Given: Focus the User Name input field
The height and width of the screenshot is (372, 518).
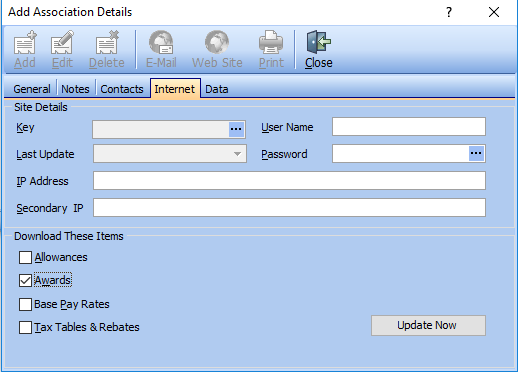Looking at the screenshot, I should pos(409,126).
